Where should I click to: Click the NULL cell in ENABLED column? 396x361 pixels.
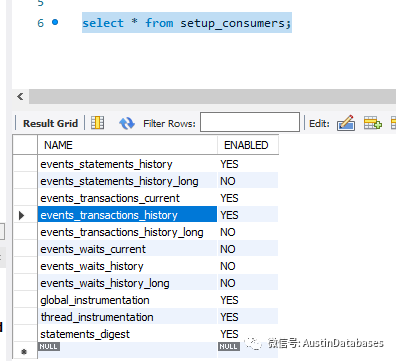click(x=248, y=350)
